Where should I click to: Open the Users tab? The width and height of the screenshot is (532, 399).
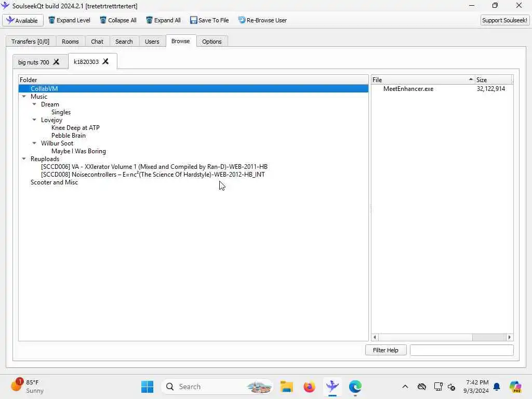[x=152, y=42]
